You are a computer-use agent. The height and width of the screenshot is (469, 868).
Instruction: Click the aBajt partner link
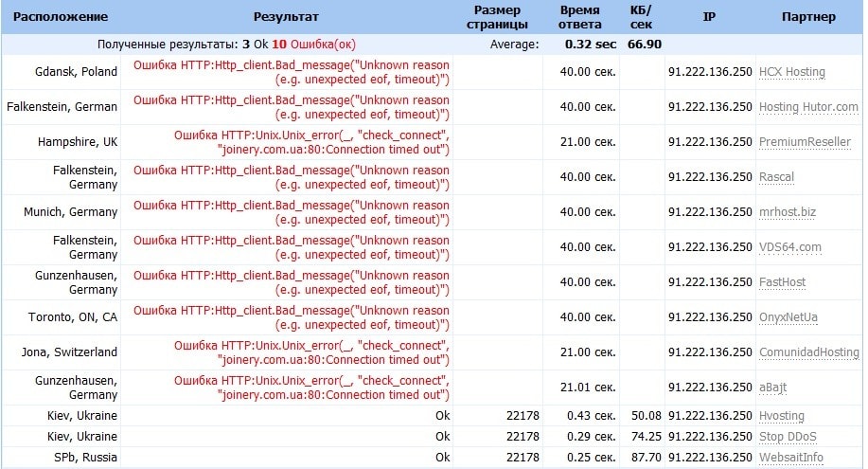[772, 388]
